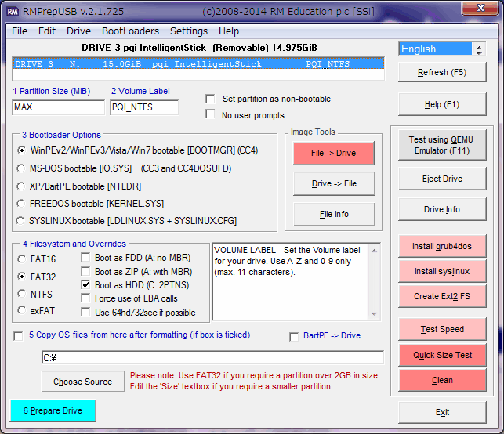Click Install grub4dos button
Screen dimensions: 504x434
pos(442,246)
